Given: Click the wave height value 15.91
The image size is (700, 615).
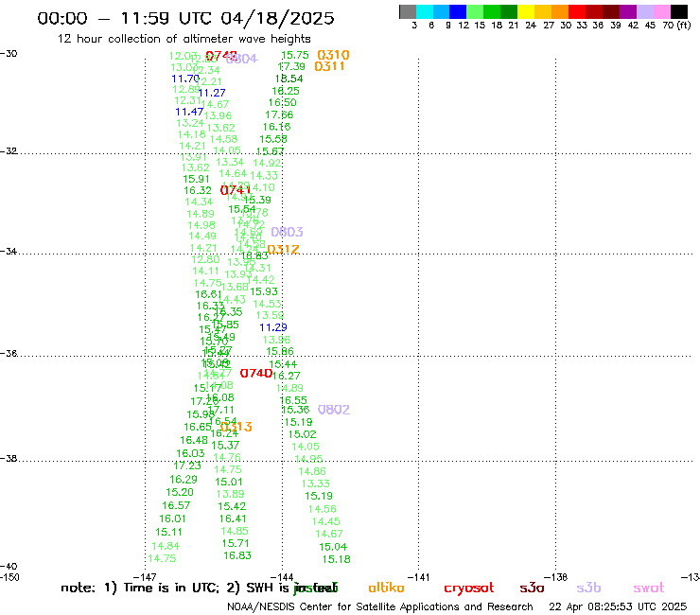Looking at the screenshot, I should pos(196,179).
